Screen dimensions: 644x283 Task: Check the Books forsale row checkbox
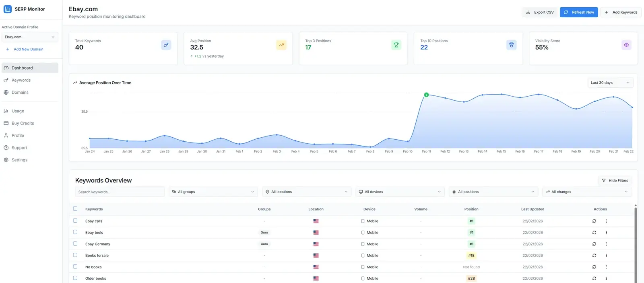75,255
